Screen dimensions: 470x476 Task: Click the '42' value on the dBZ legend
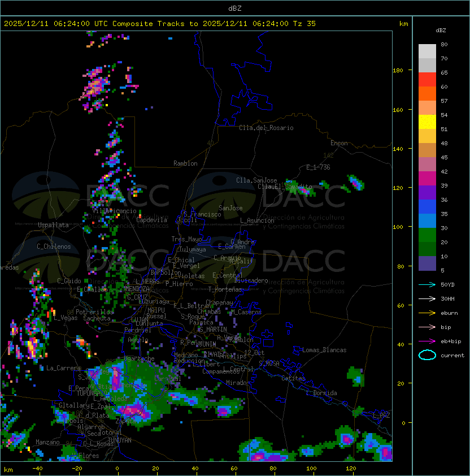[x=444, y=171]
